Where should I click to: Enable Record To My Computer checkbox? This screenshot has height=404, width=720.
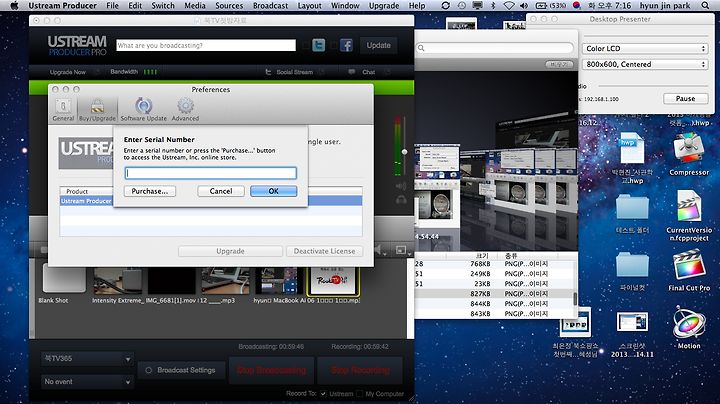(360, 393)
